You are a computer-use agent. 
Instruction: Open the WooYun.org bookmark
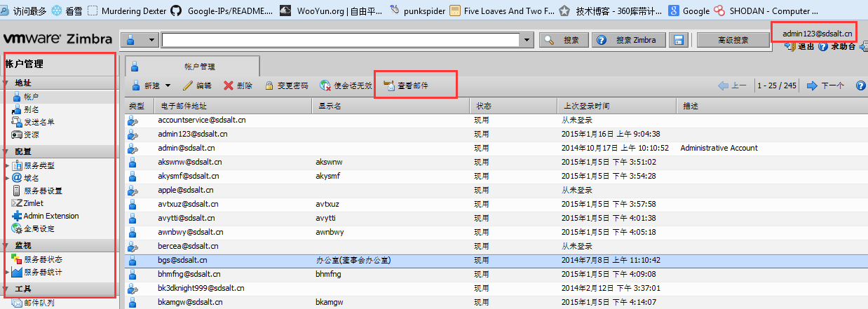332,11
